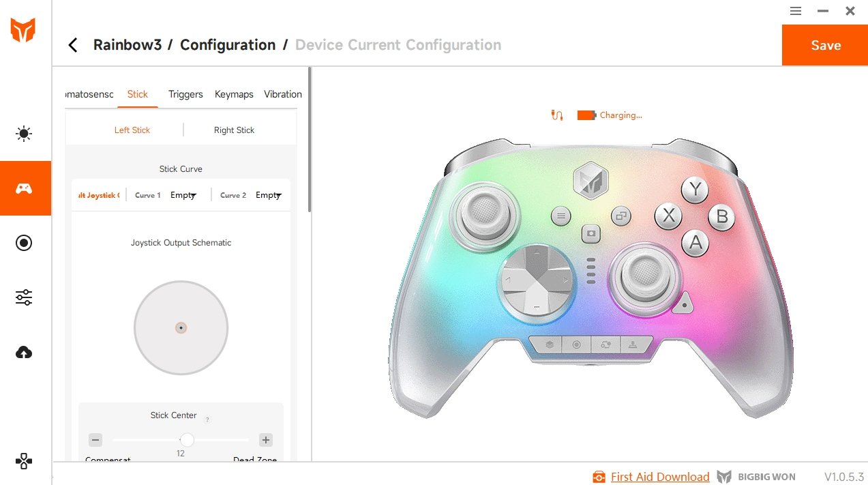Open the Triggers tab
Image resolution: width=868 pixels, height=485 pixels.
click(185, 94)
